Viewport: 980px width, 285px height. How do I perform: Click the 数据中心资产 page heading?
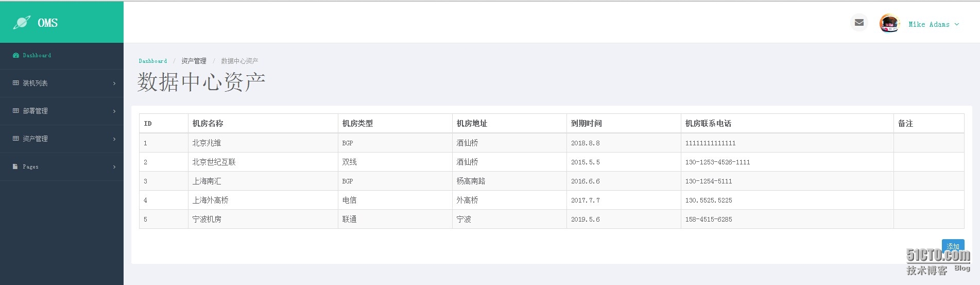(x=201, y=82)
